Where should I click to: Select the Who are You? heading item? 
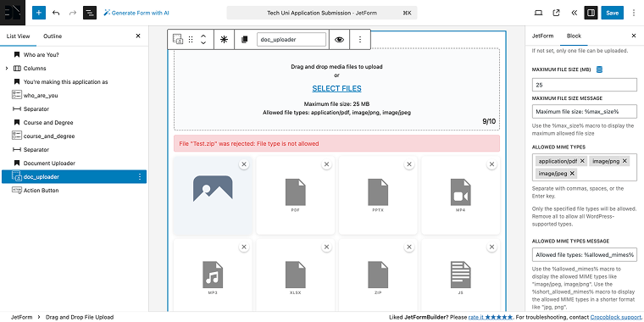pos(41,54)
